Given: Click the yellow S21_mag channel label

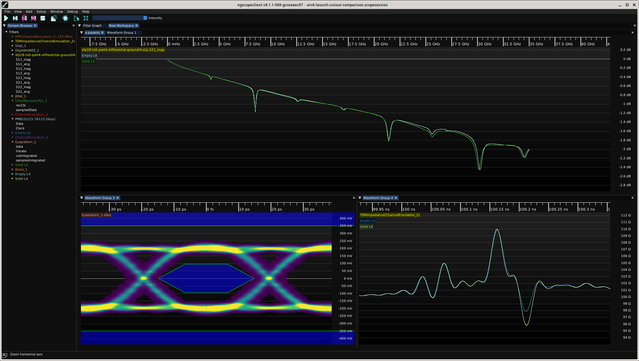Looking at the screenshot, I should (123, 50).
